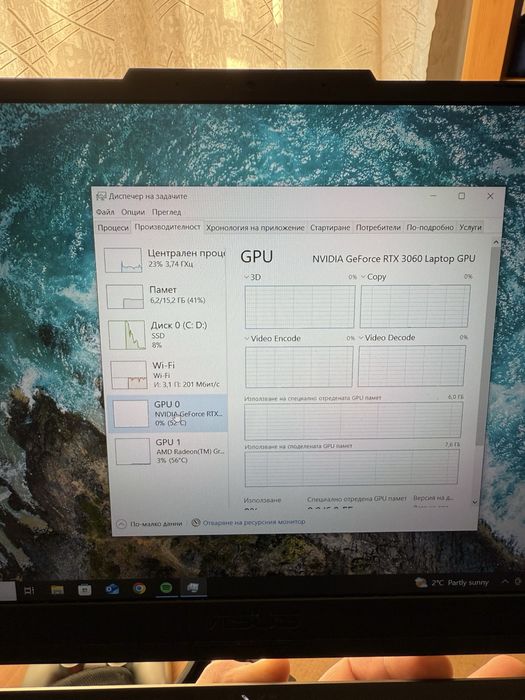
Task: Maximize the Task Manager window
Action: [x=462, y=196]
